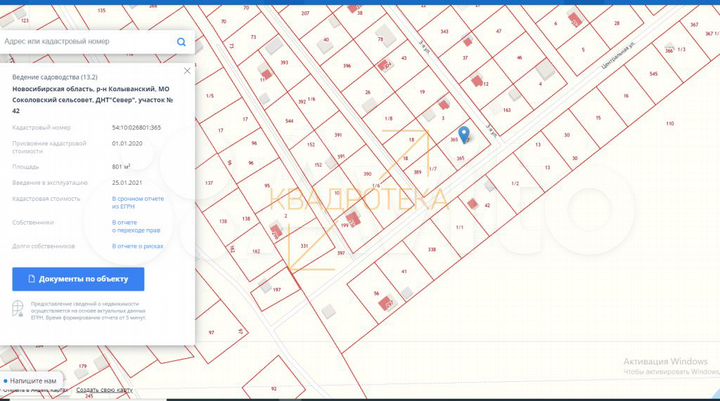Click the search magnifier icon

click(x=181, y=42)
